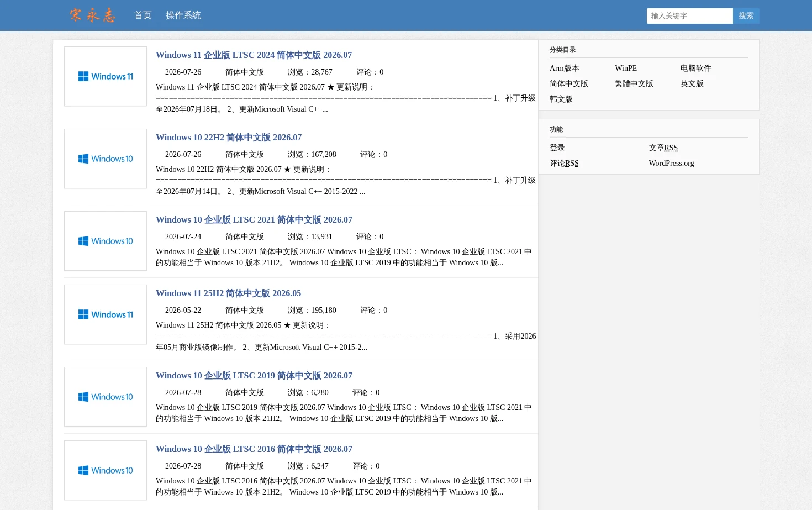Select the 电脑软件 category
812x510 pixels.
click(x=696, y=69)
